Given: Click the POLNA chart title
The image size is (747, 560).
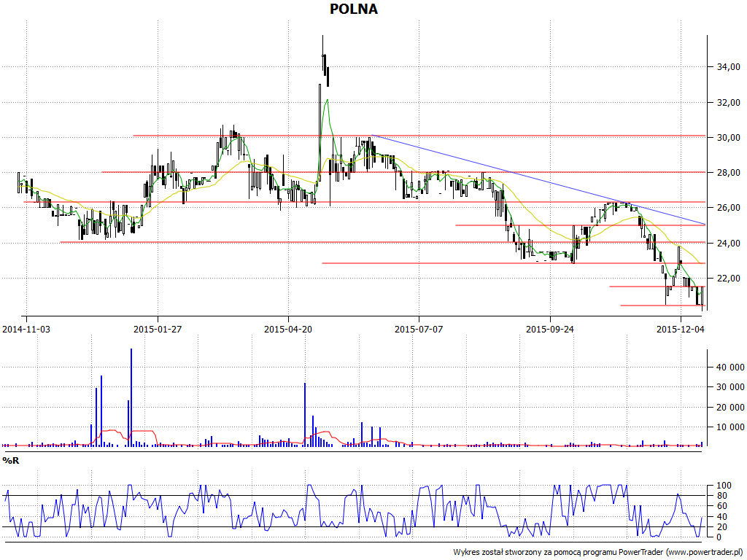Looking at the screenshot, I should [x=354, y=9].
